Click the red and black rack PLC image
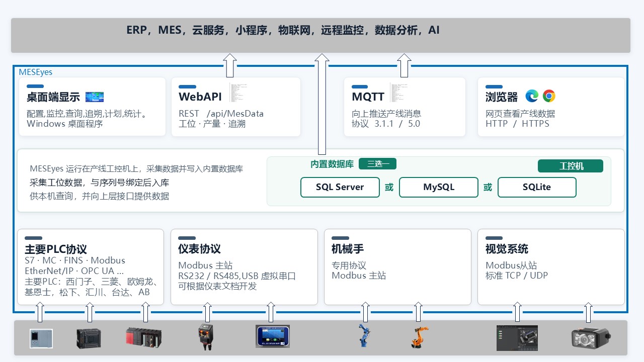Image resolution: width=644 pixels, height=362 pixels. 143,338
